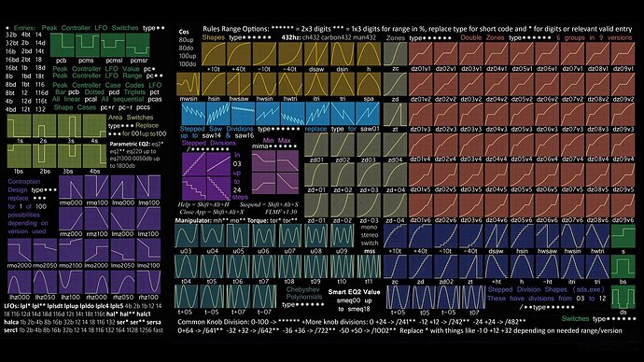Click the 'Contraption Design' heading
644x362 pixels.
point(24,186)
